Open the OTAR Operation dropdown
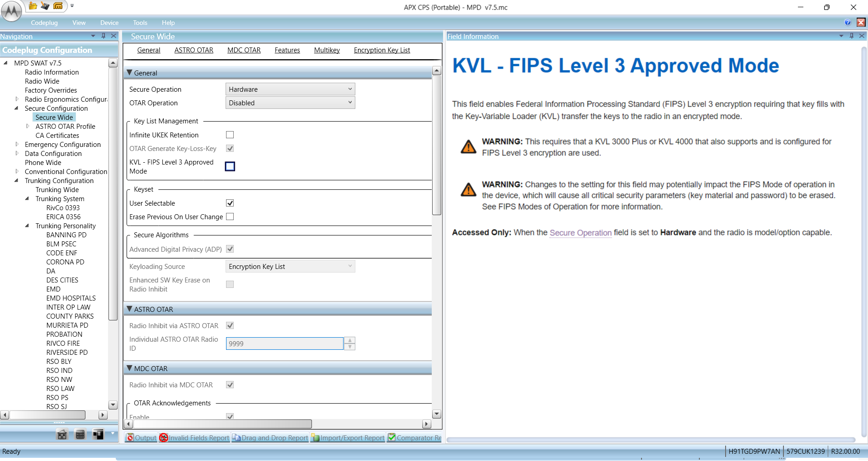Image resolution: width=868 pixels, height=461 pixels. point(290,103)
